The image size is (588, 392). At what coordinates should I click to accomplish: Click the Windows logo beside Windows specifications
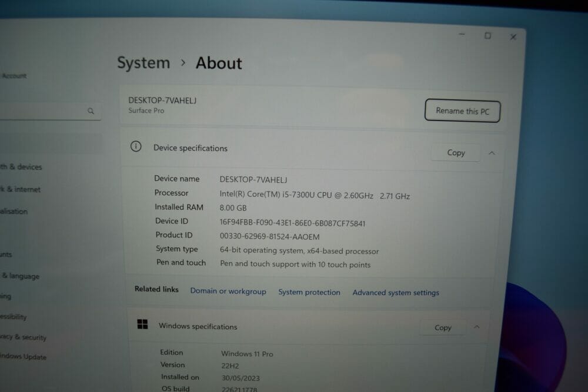tap(142, 324)
